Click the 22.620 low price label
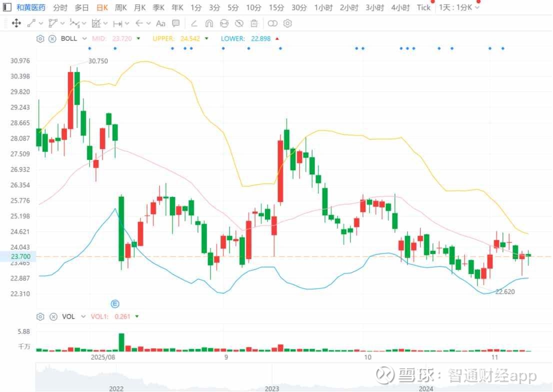This screenshot has width=553, height=392. (x=505, y=292)
